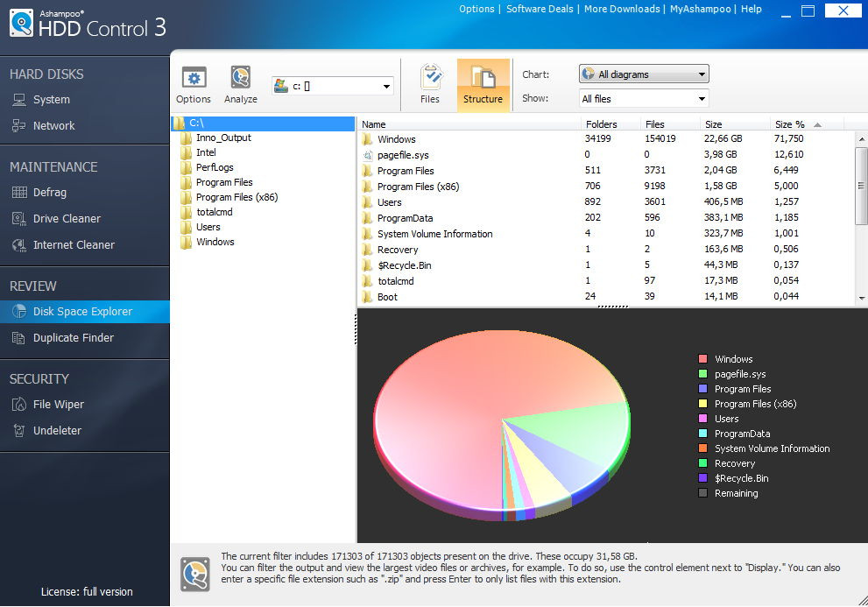The height and width of the screenshot is (607, 868).
Task: Click the Program Files (x86) list row
Action: point(606,187)
